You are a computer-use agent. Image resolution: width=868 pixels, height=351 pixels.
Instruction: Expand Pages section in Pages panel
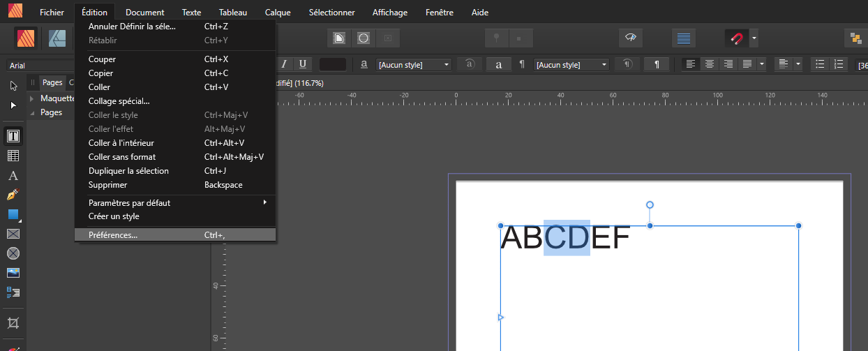pyautogui.click(x=31, y=112)
